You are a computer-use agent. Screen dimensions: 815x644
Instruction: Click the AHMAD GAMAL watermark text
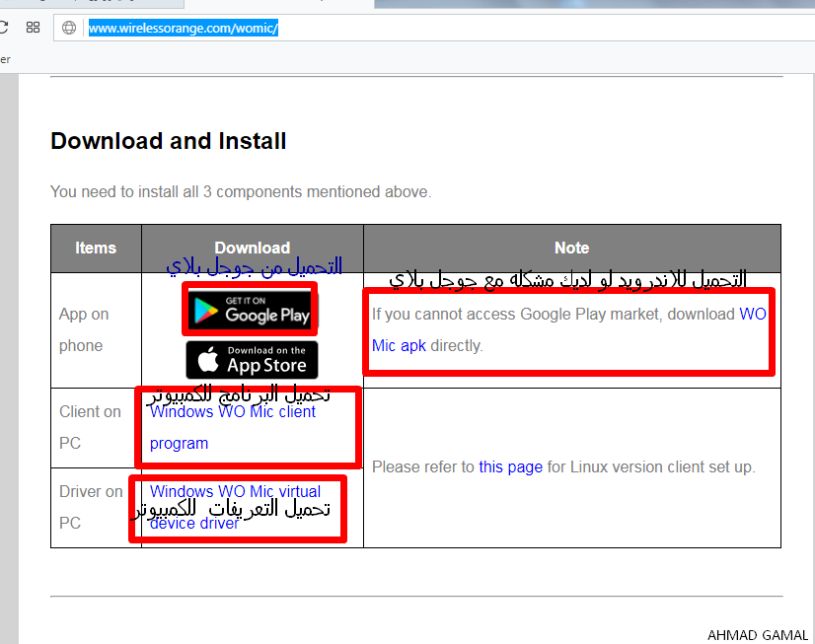(758, 635)
